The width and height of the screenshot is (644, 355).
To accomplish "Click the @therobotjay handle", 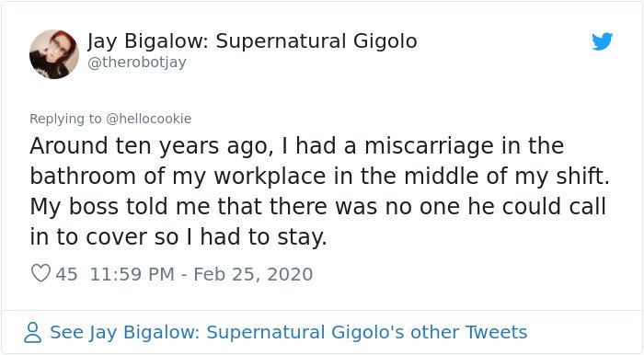I will click(x=137, y=63).
